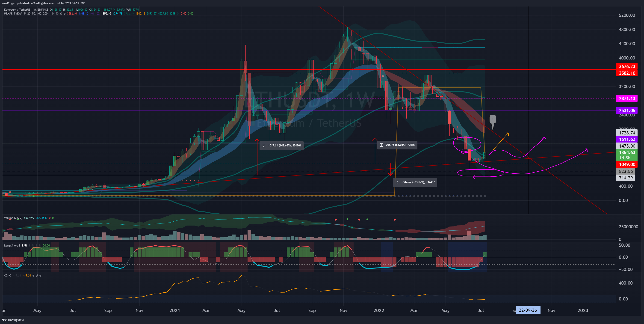Click the -344.67 (-33.07%) measurement label
The height and width of the screenshot is (324, 644).
[415, 182]
